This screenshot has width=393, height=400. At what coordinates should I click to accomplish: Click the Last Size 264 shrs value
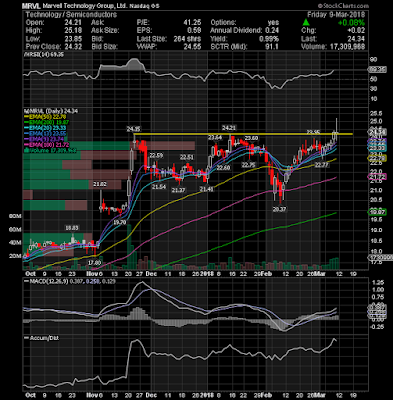187,39
